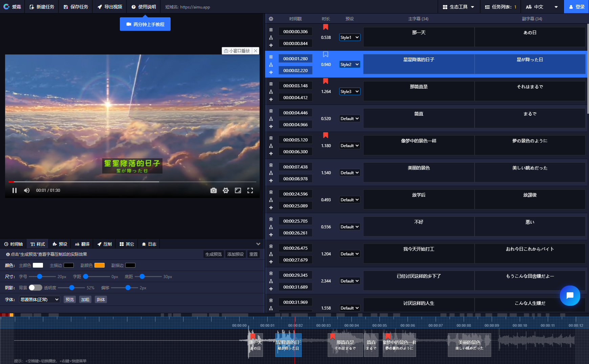Toggle the shadow 背景 switch
This screenshot has height=364, width=589.
pyautogui.click(x=35, y=288)
